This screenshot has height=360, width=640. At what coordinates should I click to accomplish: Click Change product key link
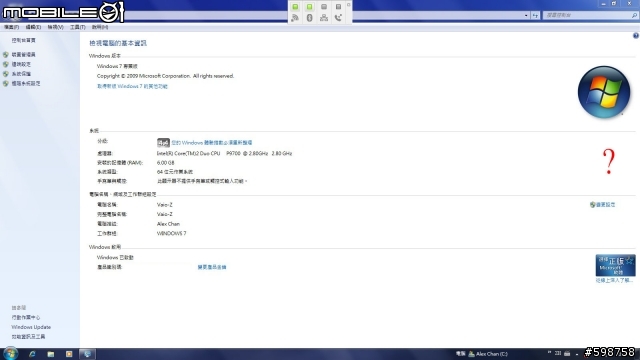212,267
